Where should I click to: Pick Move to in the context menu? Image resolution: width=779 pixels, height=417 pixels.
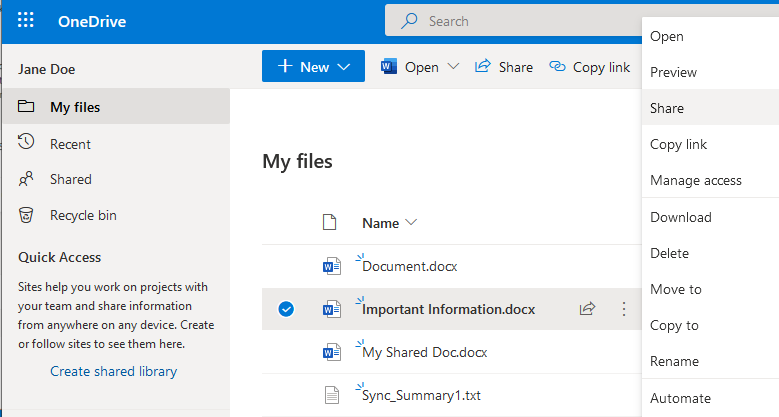710,289
